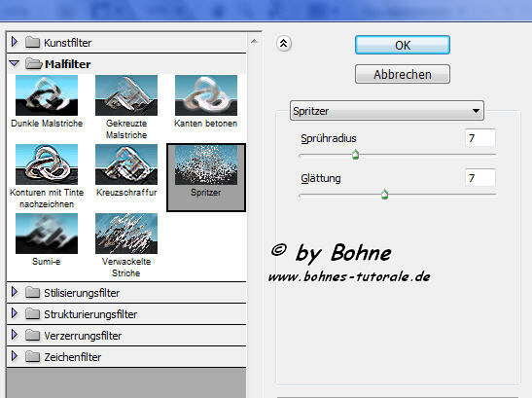
Task: Click the double-chevron collapse panel icon
Action: click(284, 43)
